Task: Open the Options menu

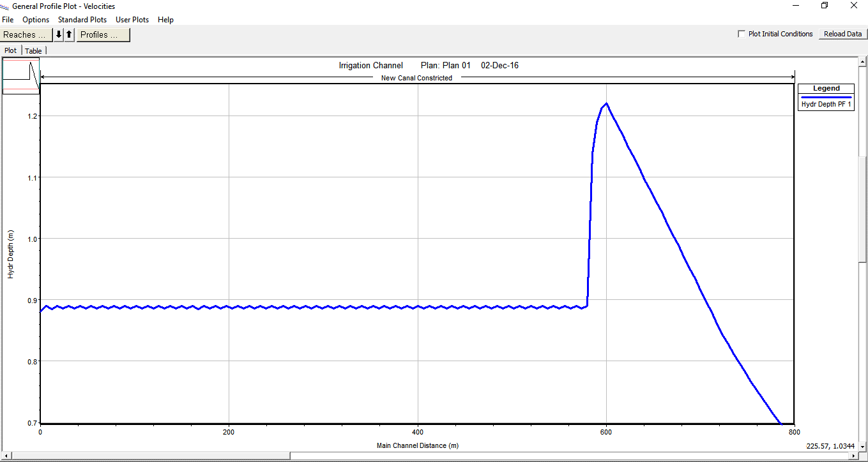Action: point(36,20)
